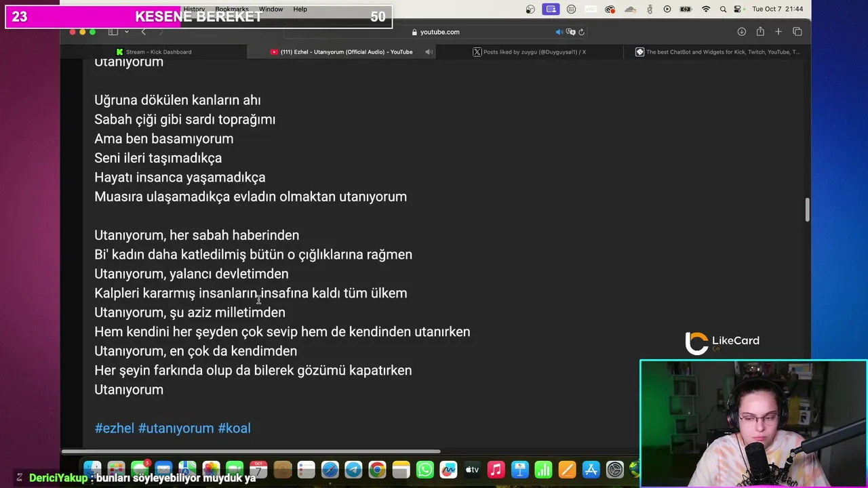Open App Store from the Dock
The image size is (868, 488).
click(591, 469)
